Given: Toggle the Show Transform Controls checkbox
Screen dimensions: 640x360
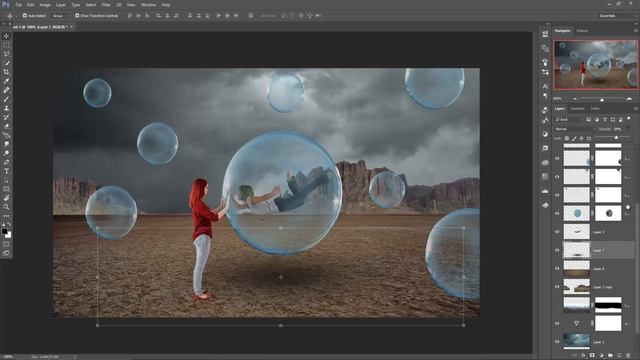Looking at the screenshot, I should coord(77,16).
